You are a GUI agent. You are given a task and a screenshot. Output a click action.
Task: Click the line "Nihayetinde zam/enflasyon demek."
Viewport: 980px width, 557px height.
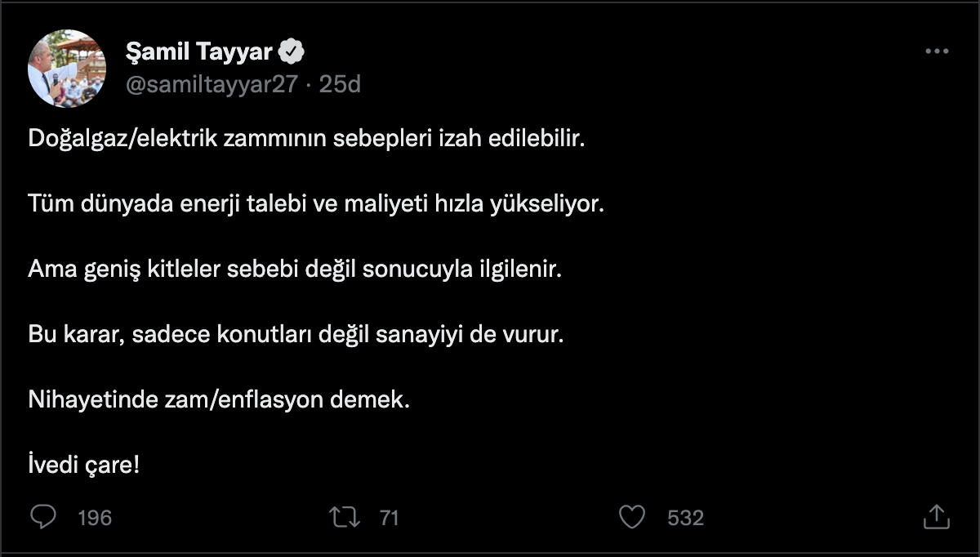point(217,400)
